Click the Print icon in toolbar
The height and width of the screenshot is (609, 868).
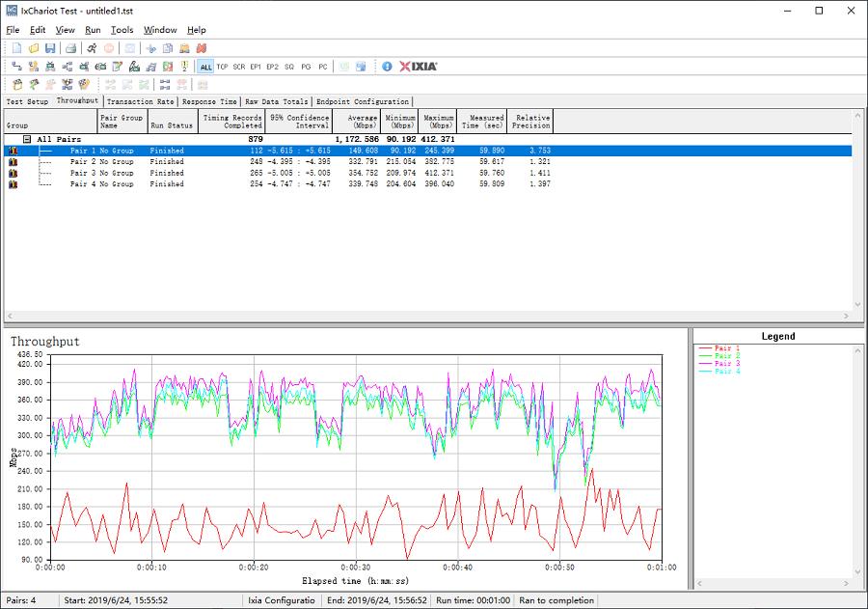(x=70, y=48)
